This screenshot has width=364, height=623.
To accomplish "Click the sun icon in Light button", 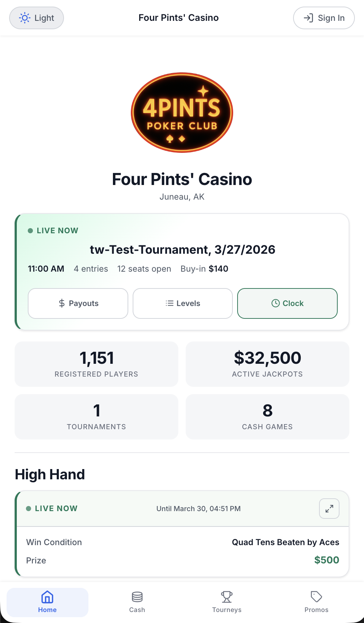I will pos(24,18).
